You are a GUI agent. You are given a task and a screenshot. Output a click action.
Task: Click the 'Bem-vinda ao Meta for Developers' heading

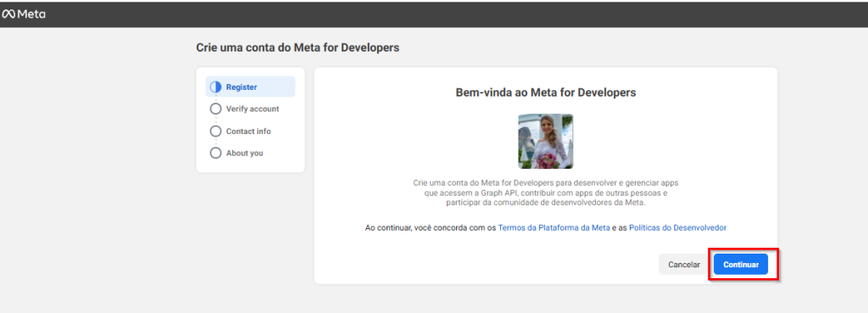tap(545, 92)
